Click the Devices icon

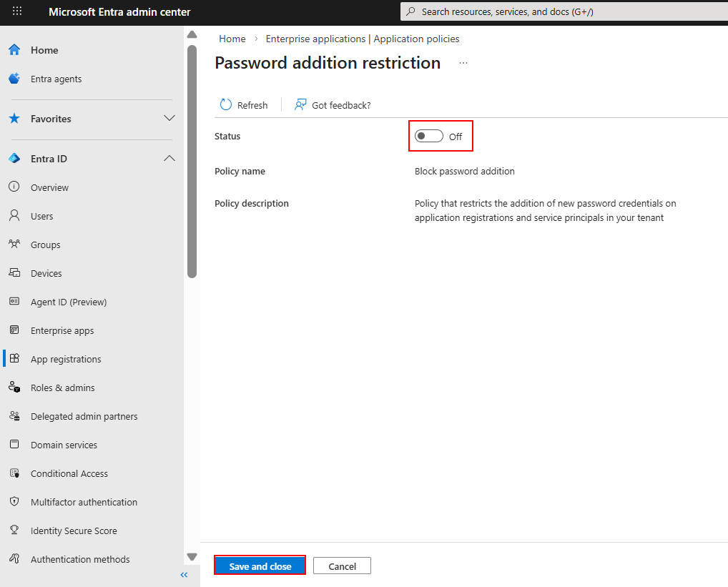click(14, 273)
